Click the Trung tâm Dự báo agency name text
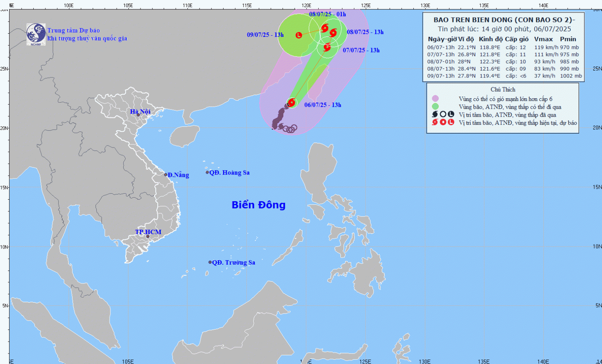602x364 pixels. [73, 30]
